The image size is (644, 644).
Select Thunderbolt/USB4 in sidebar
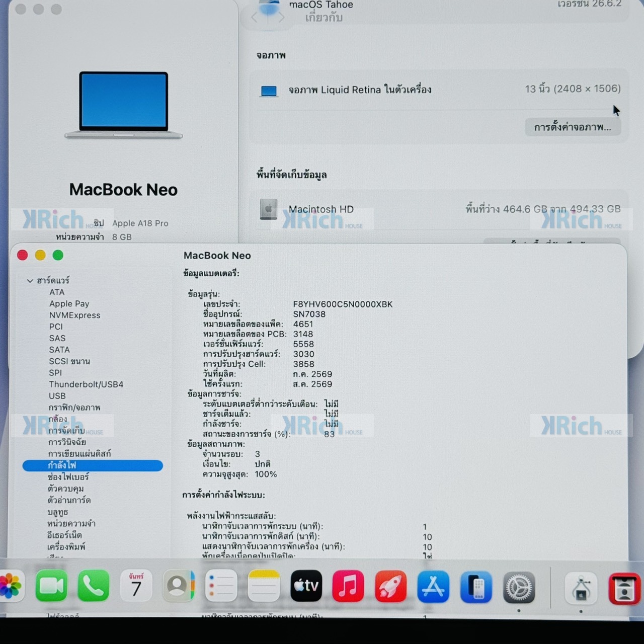(x=86, y=384)
